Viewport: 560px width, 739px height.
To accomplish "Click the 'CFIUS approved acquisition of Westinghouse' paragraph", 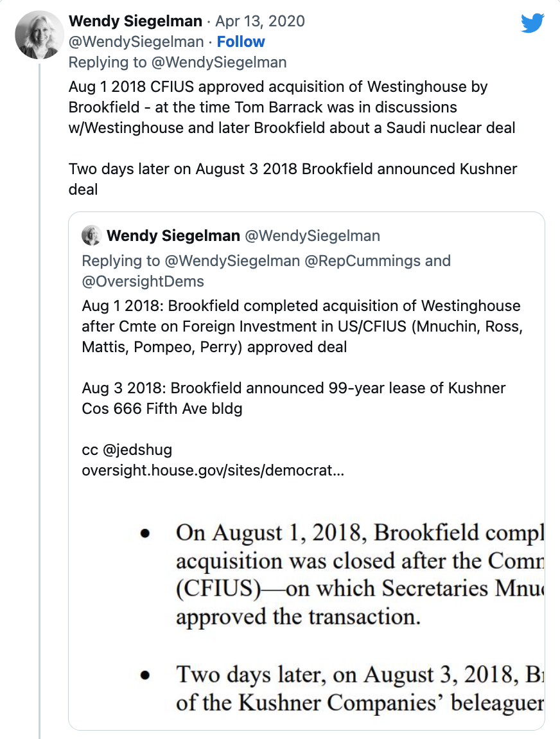I will coord(292,107).
